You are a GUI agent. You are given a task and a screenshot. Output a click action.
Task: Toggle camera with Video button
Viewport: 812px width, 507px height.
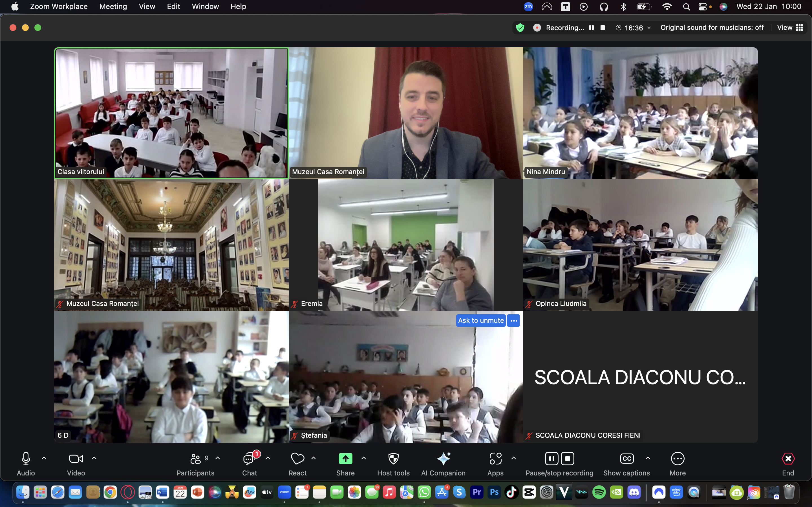coord(76,459)
